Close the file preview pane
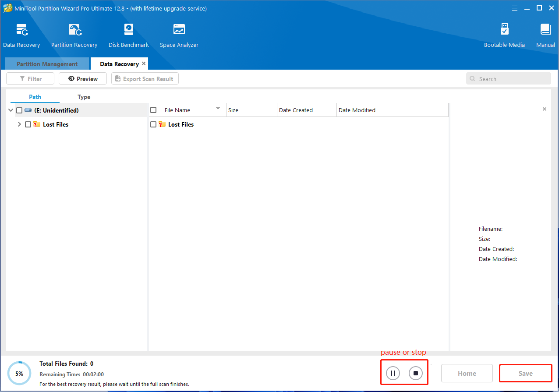Image resolution: width=559 pixels, height=392 pixels. (545, 109)
